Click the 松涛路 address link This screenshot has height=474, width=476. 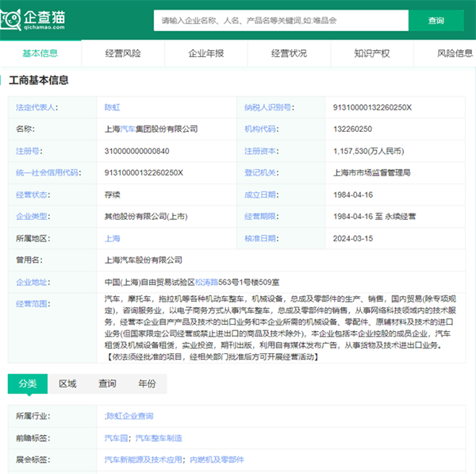coord(208,281)
